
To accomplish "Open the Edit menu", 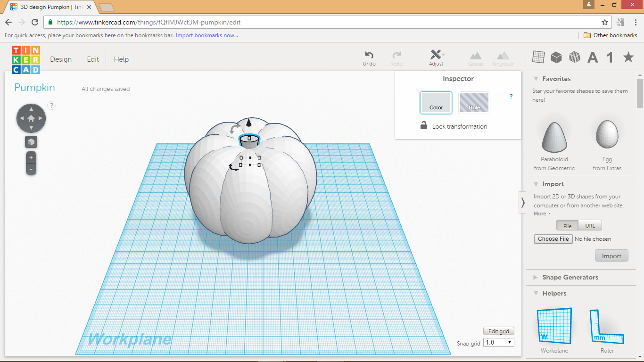I will [x=92, y=59].
